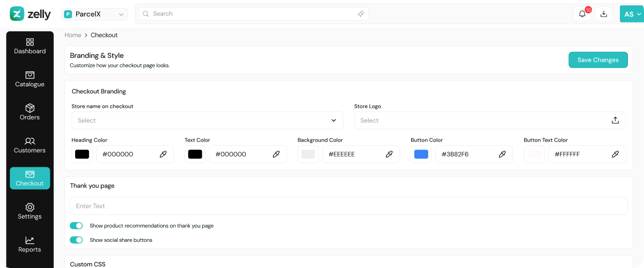Toggle Show social share buttons switch
644x268 pixels.
tap(76, 240)
